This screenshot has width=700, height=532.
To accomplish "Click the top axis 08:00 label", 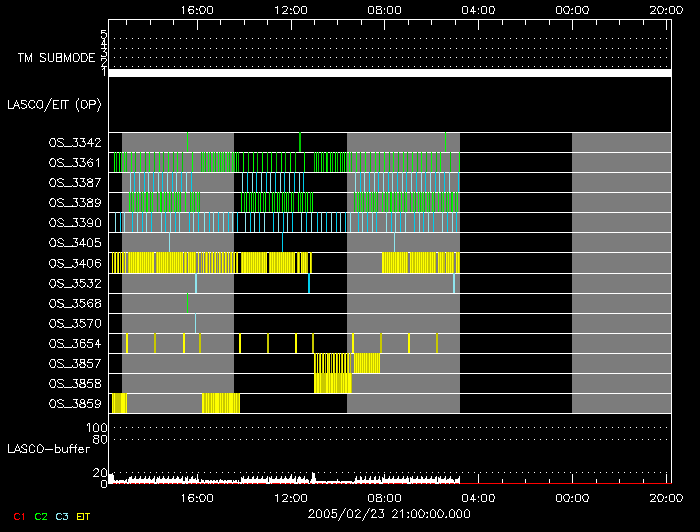I will coord(384,10).
